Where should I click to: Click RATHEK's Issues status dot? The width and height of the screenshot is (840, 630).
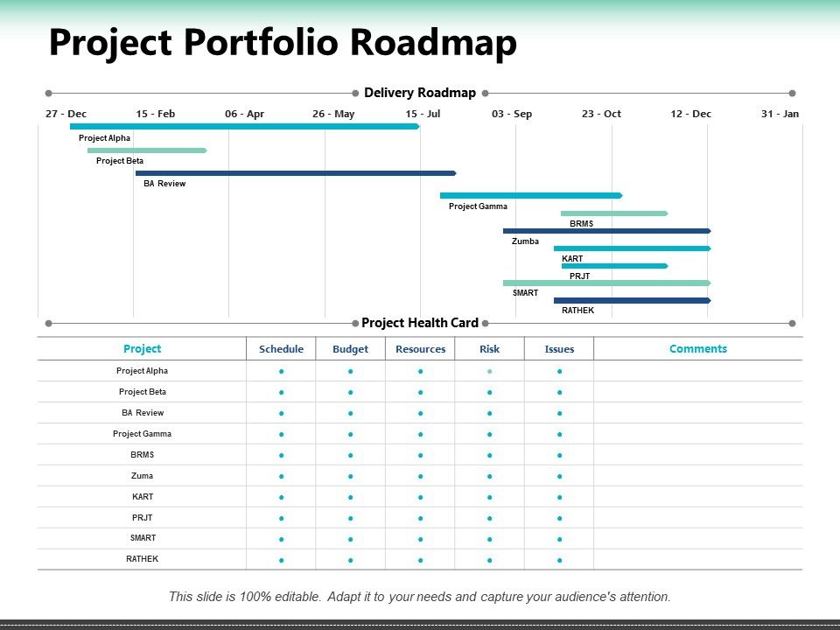point(559,560)
